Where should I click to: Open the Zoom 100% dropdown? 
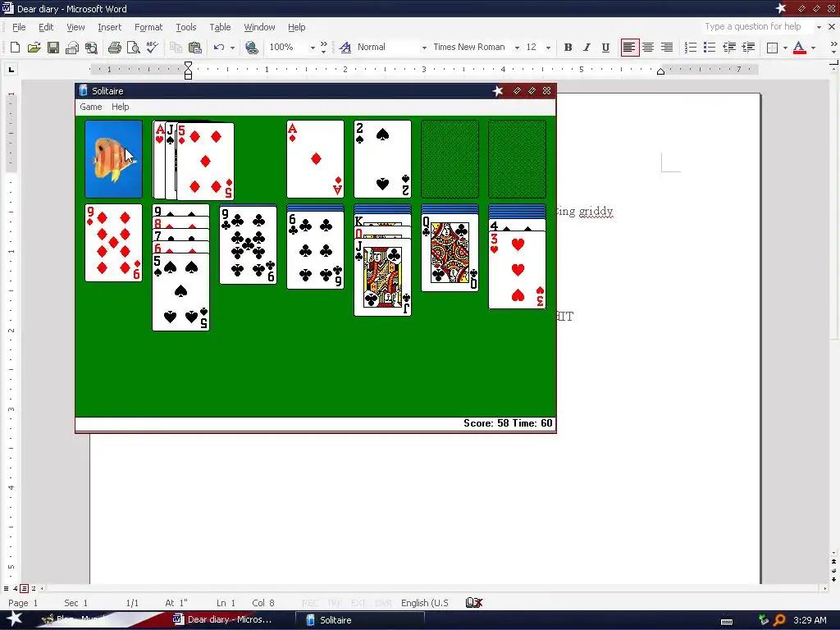pyautogui.click(x=313, y=48)
